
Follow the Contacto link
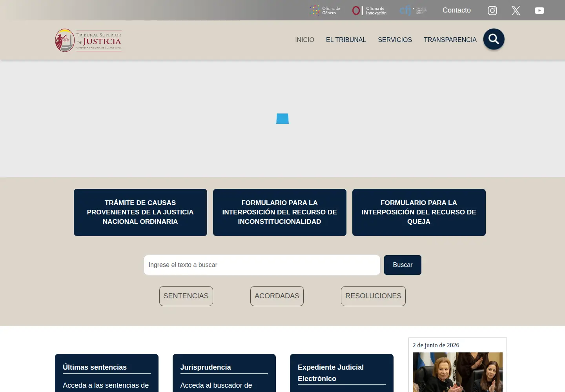click(457, 10)
